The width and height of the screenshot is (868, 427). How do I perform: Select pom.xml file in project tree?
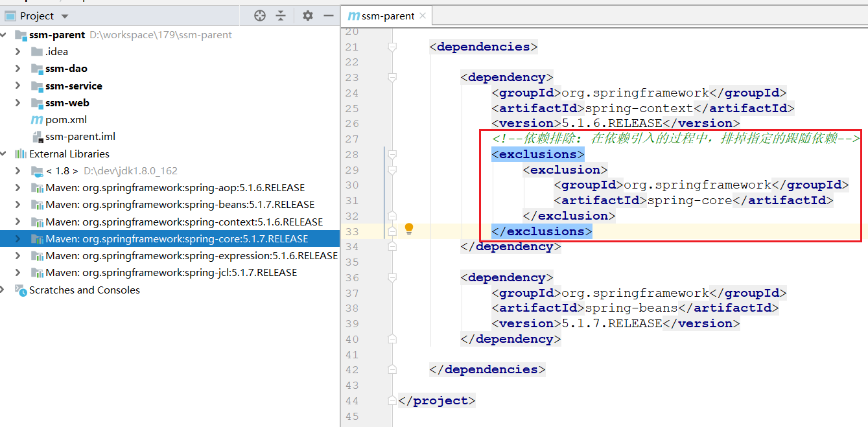(x=65, y=120)
